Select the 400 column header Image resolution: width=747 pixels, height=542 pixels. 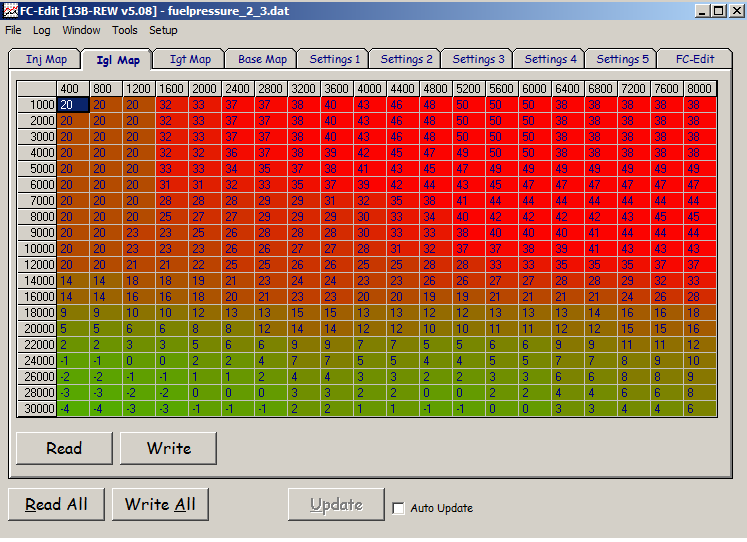[73, 89]
